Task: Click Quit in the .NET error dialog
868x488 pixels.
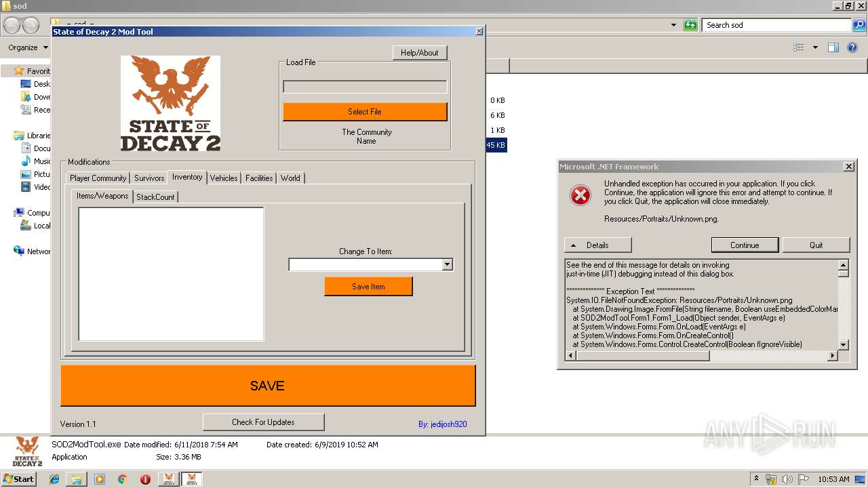Action: click(816, 245)
